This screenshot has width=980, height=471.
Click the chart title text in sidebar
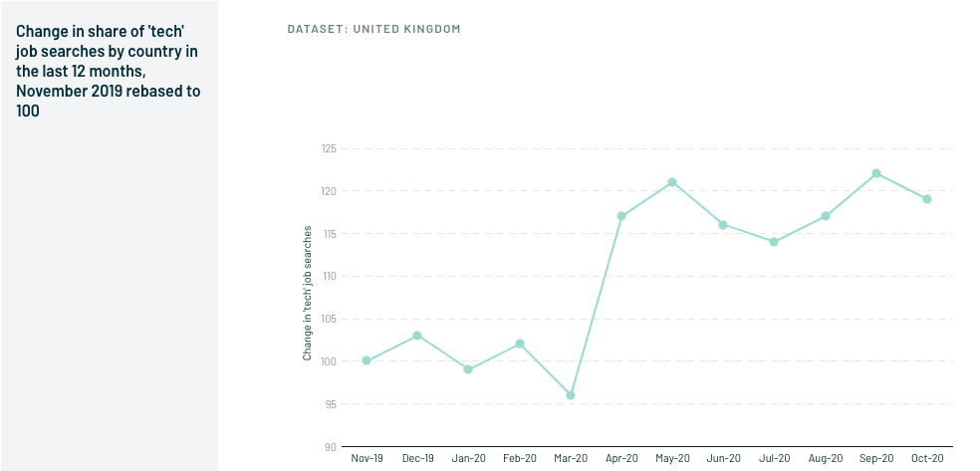[x=109, y=72]
